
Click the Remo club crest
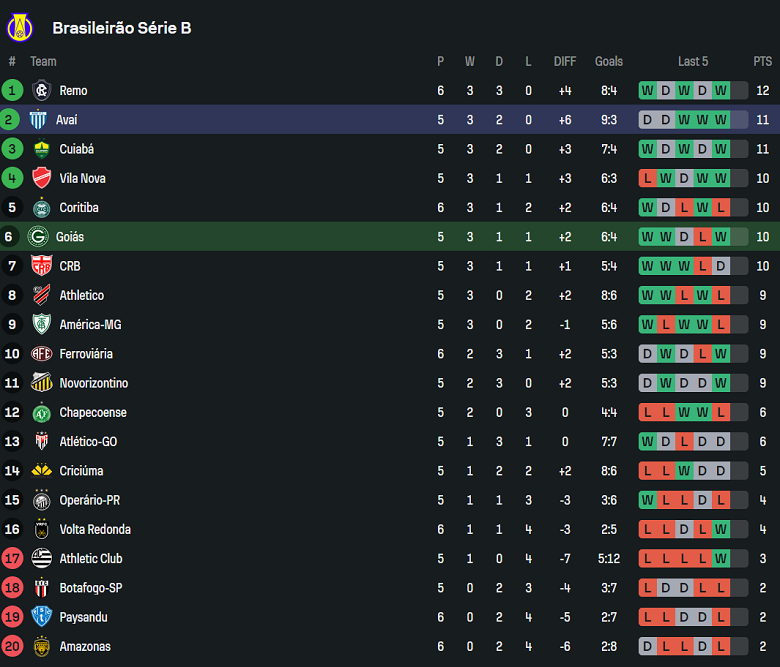41,91
